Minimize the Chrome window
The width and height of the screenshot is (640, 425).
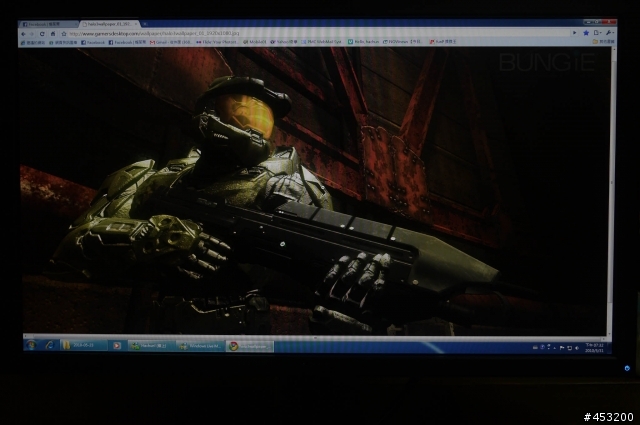589,22
